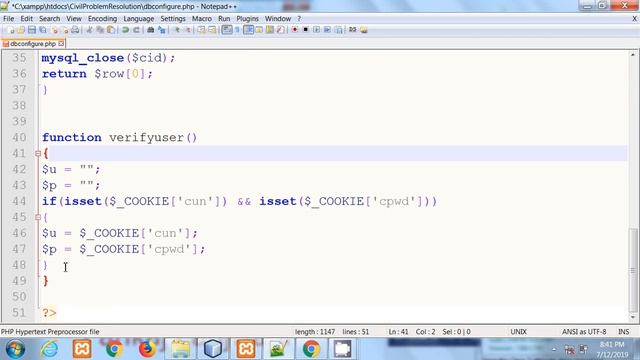Toggle synchronized horizontal scrolling
The image size is (640, 360).
tap(212, 30)
